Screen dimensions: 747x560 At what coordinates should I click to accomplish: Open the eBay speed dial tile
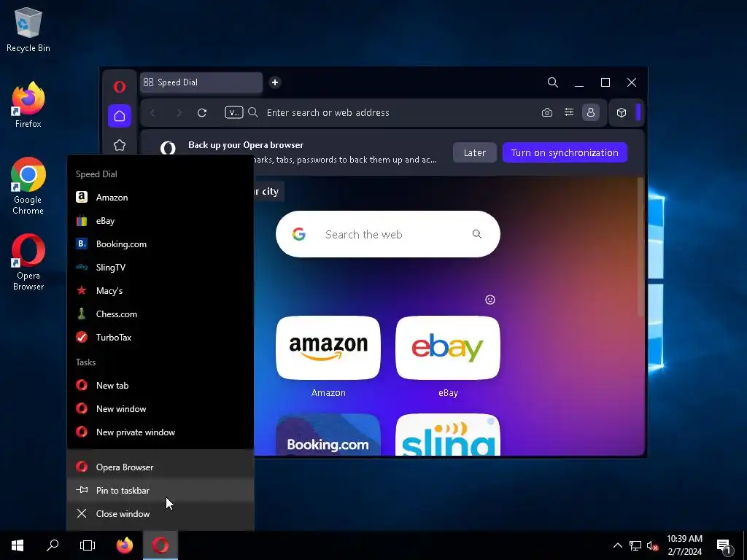[x=448, y=348]
